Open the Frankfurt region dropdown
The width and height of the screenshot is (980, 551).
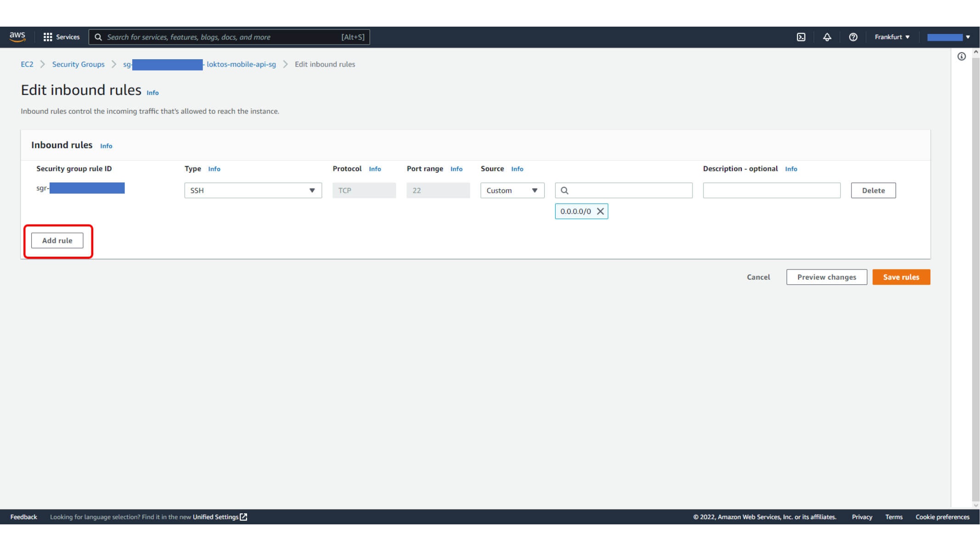[892, 37]
